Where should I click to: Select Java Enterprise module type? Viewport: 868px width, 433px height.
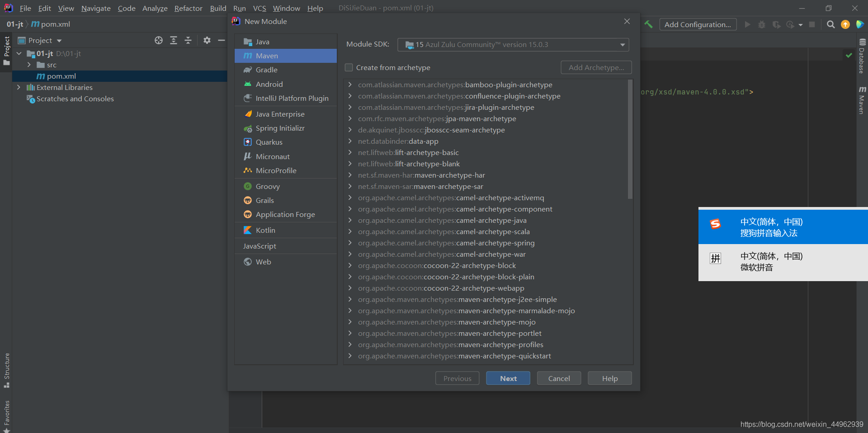click(x=286, y=114)
